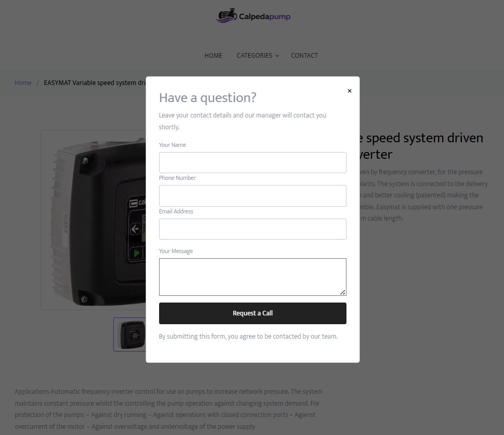Open the HOME menu item
Viewport: 504px width, 435px height.
pyautogui.click(x=213, y=55)
